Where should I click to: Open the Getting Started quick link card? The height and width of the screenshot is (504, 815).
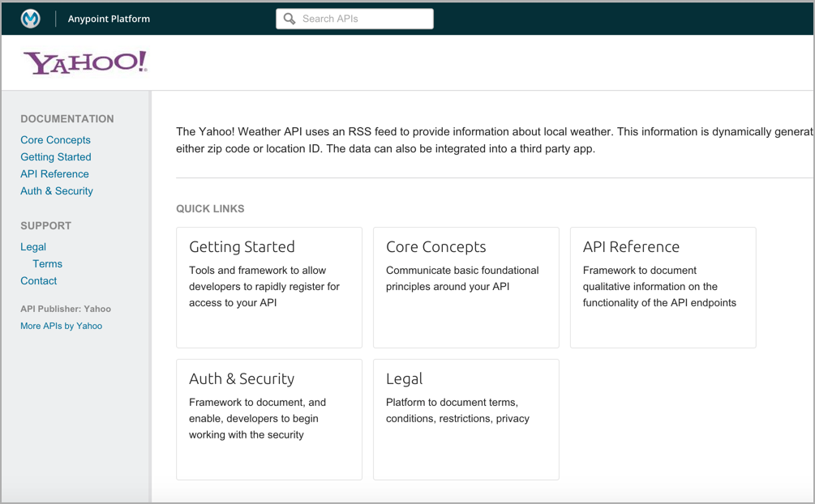point(268,287)
